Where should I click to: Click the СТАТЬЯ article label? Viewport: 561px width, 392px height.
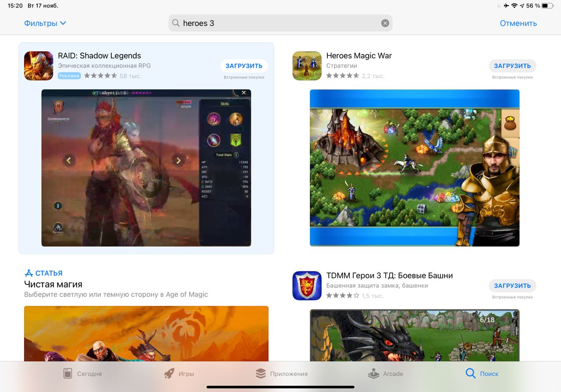(43, 273)
